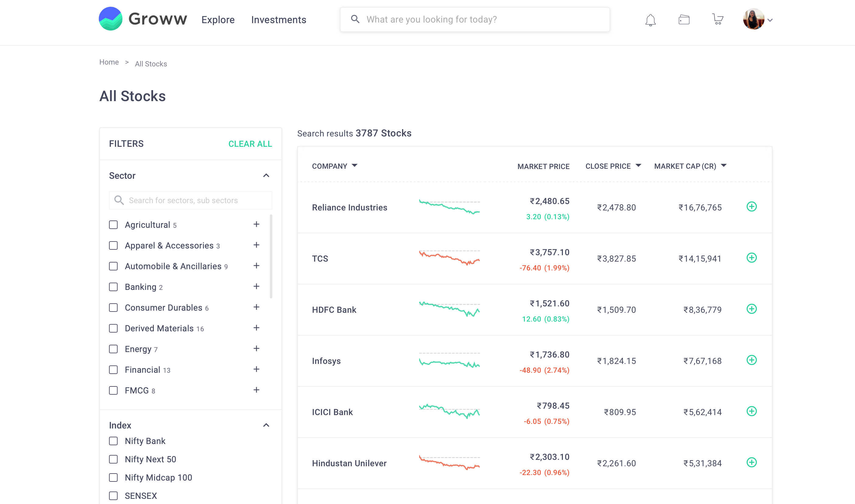
Task: Check the Energy sector checkbox
Action: tap(113, 349)
